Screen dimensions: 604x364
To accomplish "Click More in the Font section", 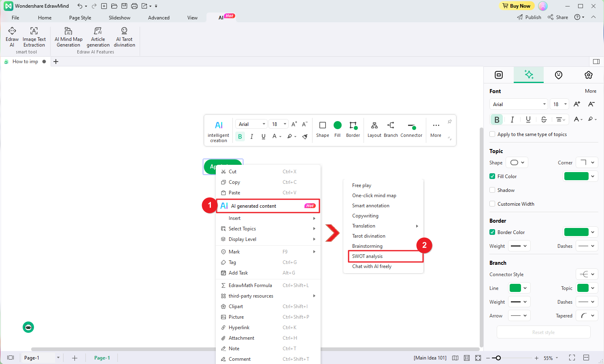I will coord(591,91).
